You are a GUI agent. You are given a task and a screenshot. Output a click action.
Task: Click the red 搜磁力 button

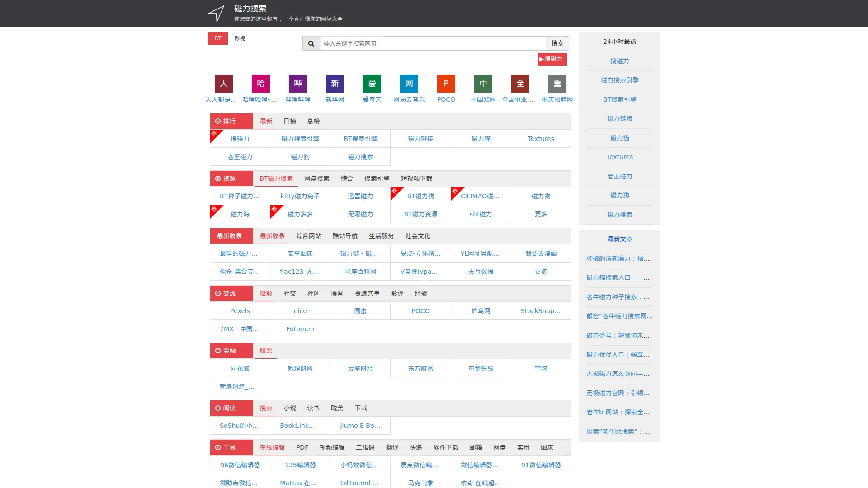(x=552, y=59)
